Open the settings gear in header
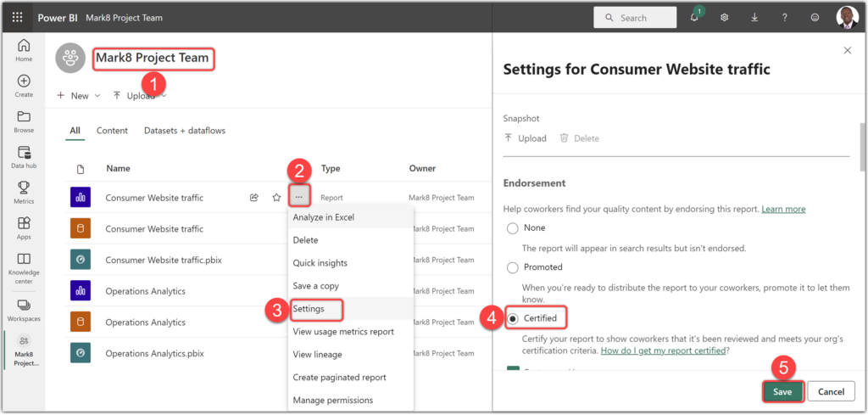 click(724, 17)
